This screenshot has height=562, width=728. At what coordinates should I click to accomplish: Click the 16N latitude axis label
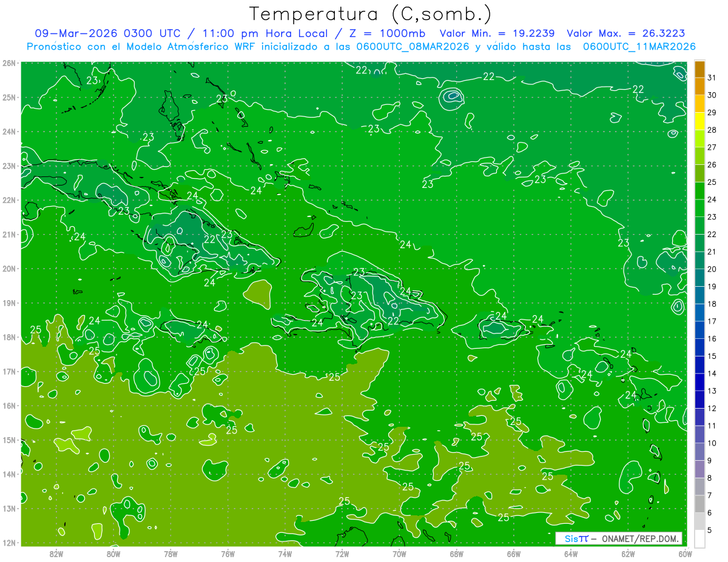[x=9, y=406]
